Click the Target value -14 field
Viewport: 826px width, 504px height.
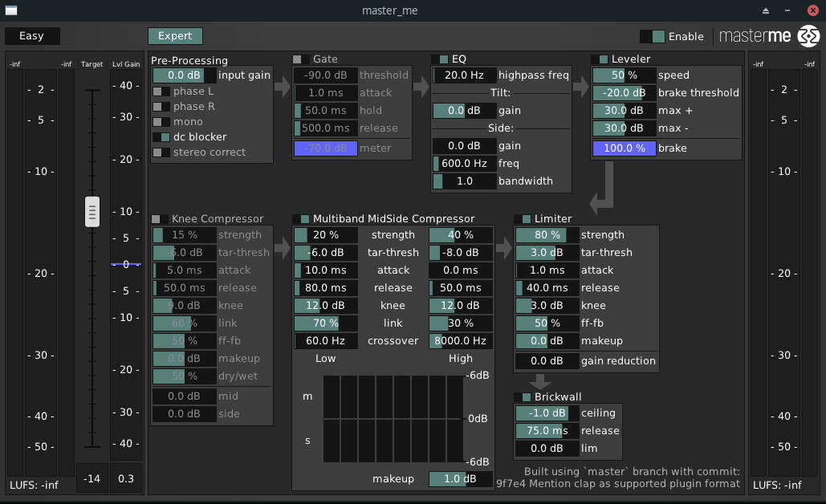coord(92,478)
